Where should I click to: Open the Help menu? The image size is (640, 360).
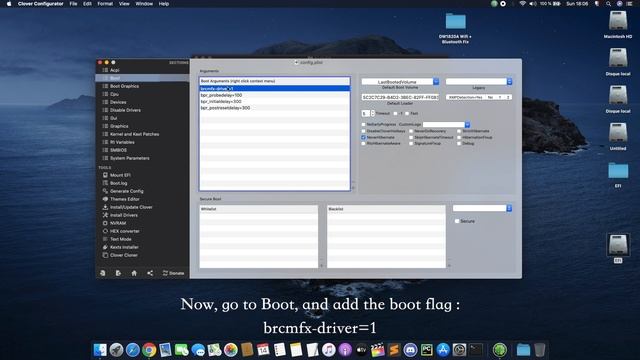click(164, 4)
